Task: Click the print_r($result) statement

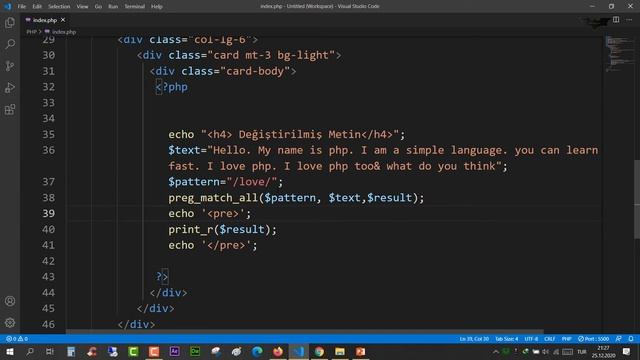Action: tap(222, 229)
